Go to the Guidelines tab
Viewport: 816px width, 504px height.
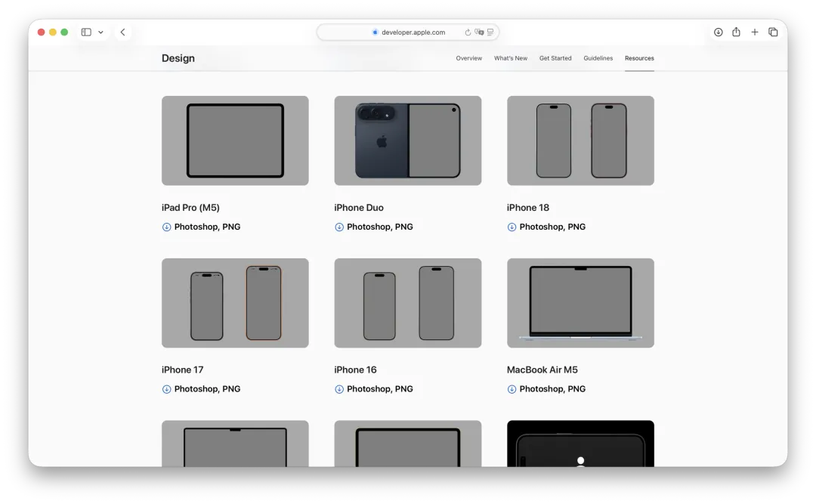point(598,58)
